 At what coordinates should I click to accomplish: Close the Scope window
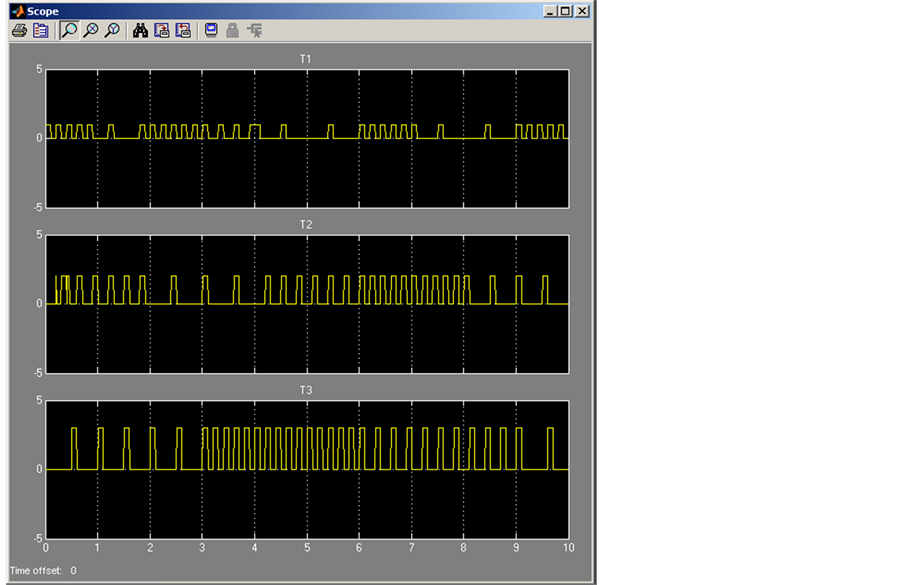(x=582, y=11)
